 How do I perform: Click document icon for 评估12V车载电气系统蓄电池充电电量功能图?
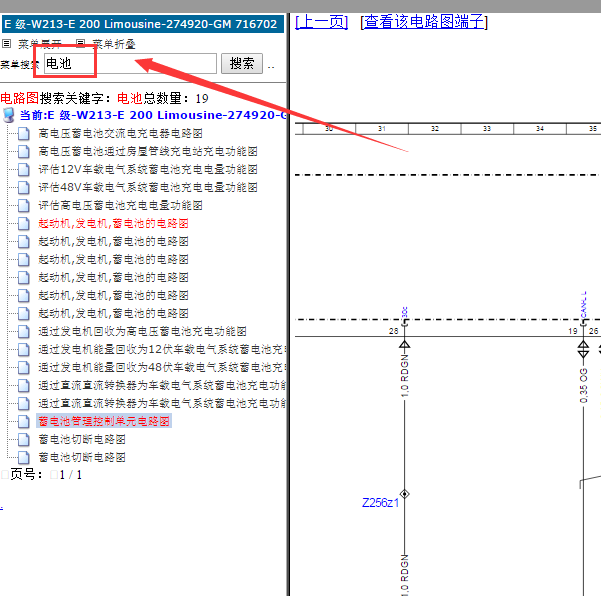pyautogui.click(x=24, y=169)
